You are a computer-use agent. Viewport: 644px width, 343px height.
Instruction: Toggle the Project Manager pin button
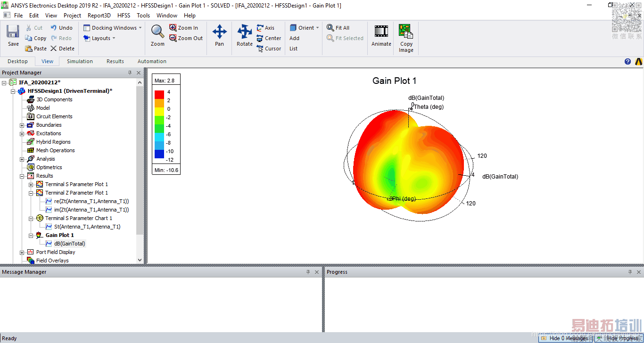(130, 73)
